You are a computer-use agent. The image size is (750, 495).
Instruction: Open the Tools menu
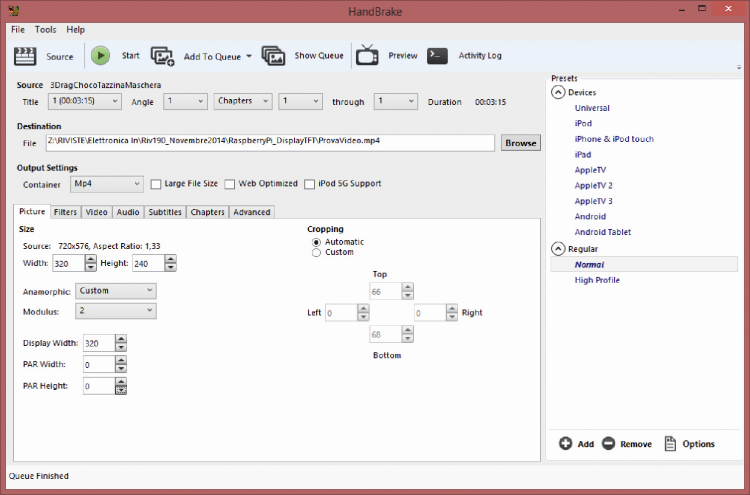tap(45, 30)
